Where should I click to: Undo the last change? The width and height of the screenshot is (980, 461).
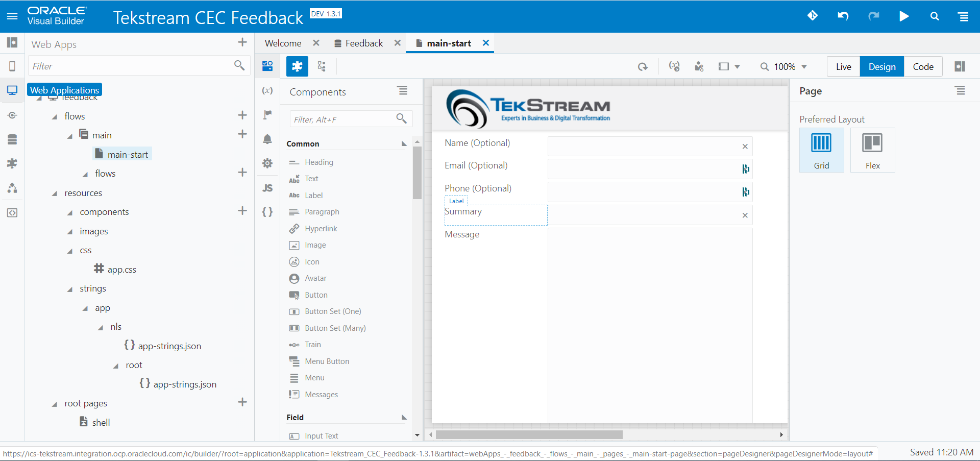pos(843,16)
